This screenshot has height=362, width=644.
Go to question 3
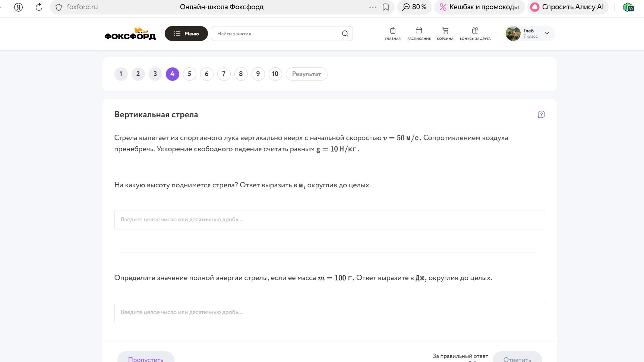pos(155,74)
